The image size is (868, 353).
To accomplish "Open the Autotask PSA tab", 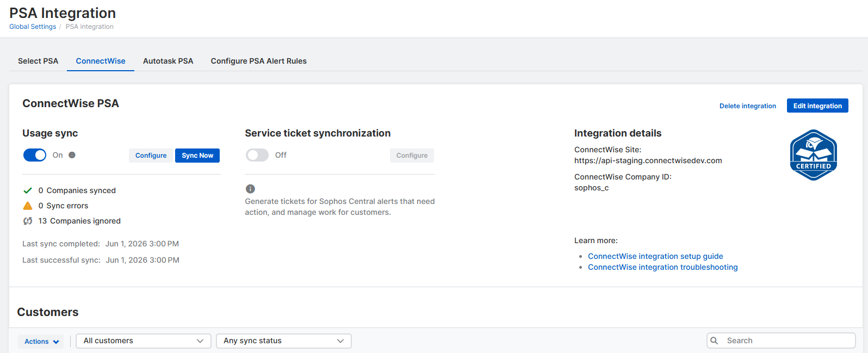I will pyautogui.click(x=168, y=61).
